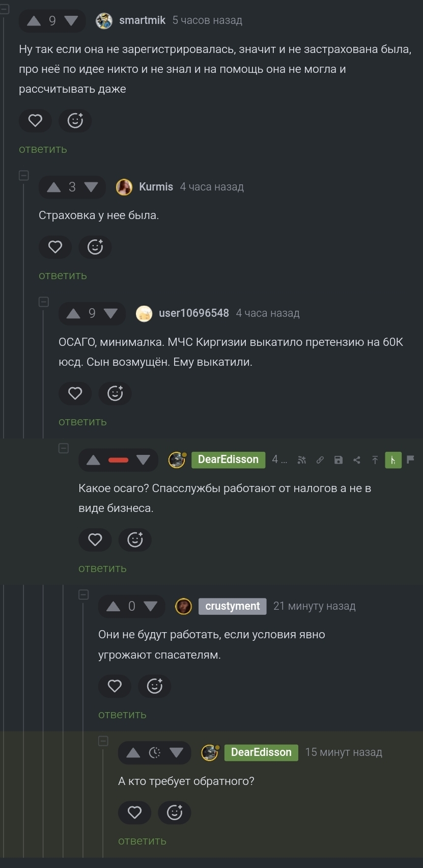Click the subscribe icon beside DearEdisson's timestamp
The height and width of the screenshot is (868, 423).
(x=302, y=460)
